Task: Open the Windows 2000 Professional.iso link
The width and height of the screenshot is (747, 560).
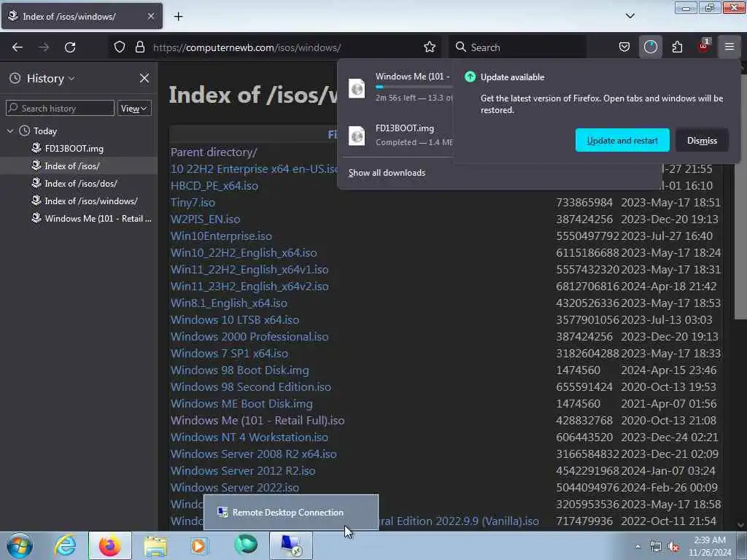Action: pyautogui.click(x=249, y=336)
